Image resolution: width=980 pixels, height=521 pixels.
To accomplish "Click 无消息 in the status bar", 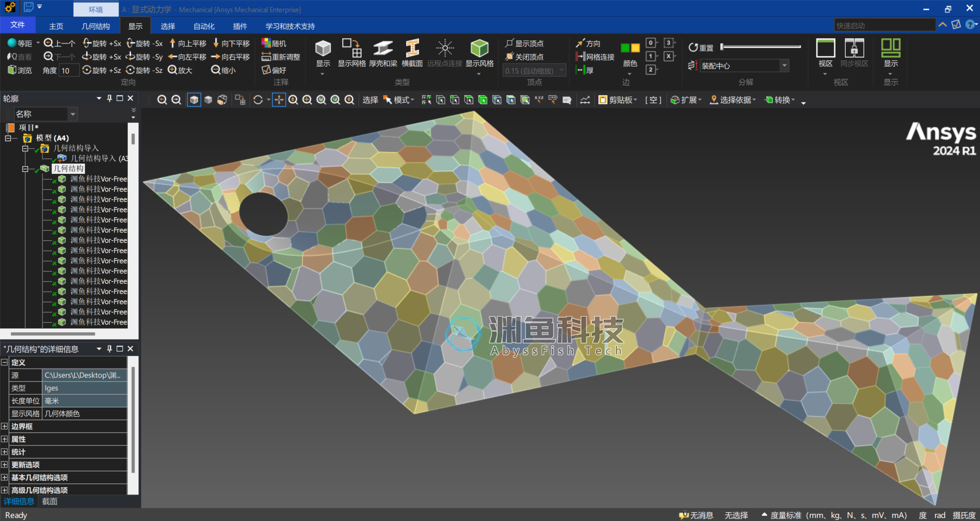I will (x=696, y=515).
